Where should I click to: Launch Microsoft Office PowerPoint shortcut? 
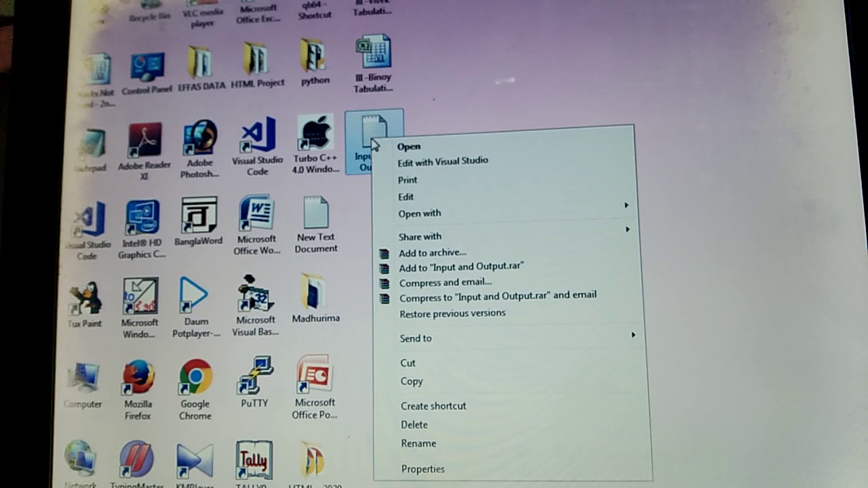tap(314, 387)
